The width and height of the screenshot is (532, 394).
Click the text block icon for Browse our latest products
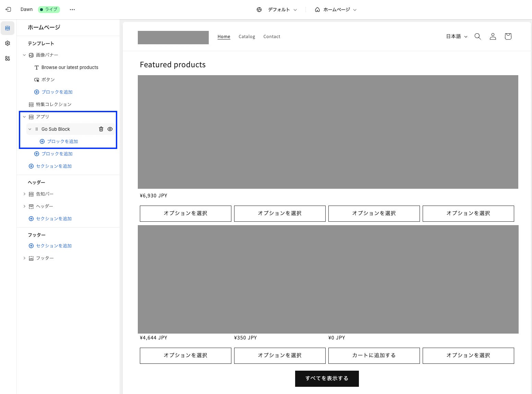coord(37,68)
